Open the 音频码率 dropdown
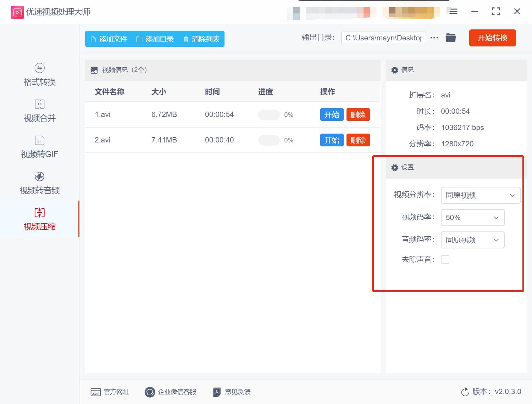 (x=472, y=240)
